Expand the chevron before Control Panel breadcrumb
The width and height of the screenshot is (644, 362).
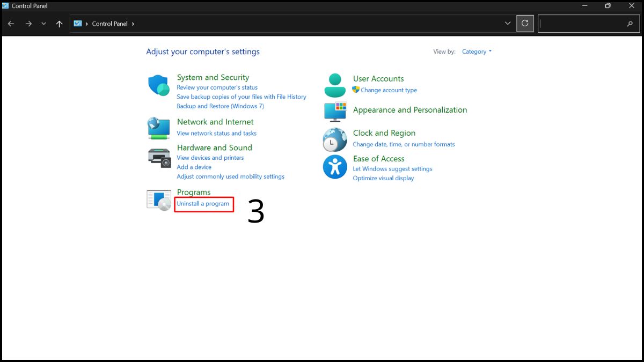[87, 24]
